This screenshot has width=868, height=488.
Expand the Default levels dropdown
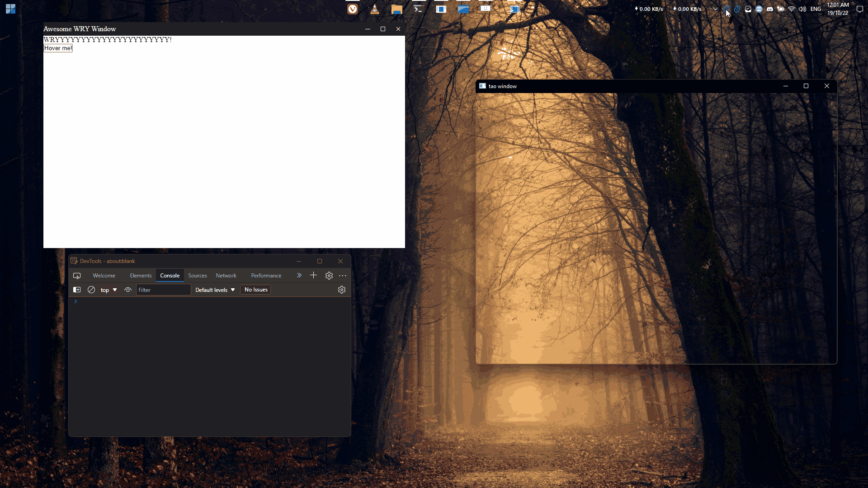[x=215, y=290]
